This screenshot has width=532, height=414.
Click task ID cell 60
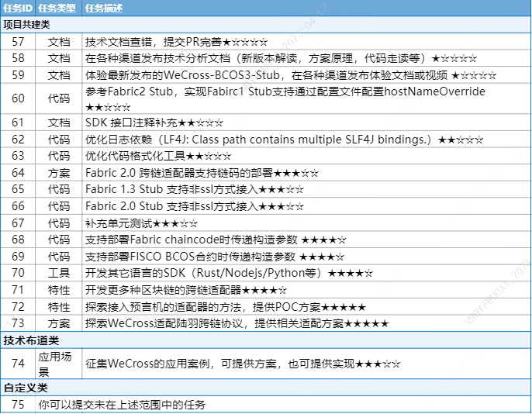18,98
